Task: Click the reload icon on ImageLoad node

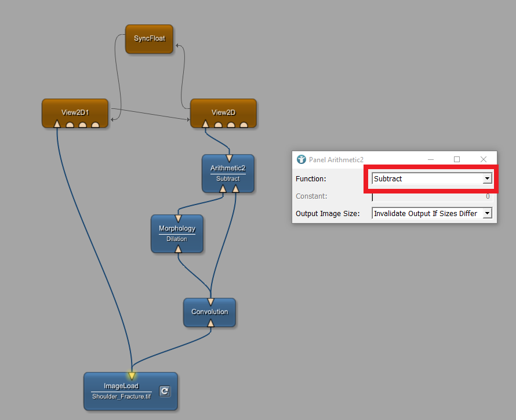Action: 165,391
